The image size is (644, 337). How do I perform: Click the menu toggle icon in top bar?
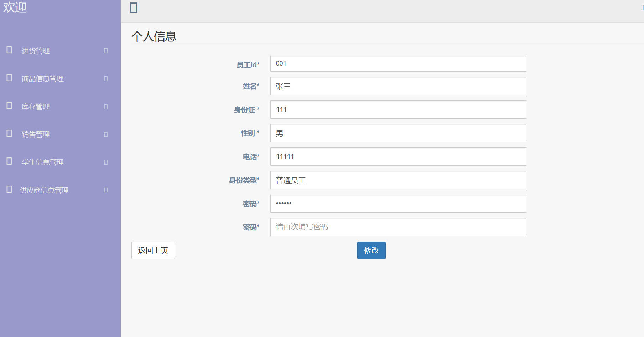[x=133, y=7]
